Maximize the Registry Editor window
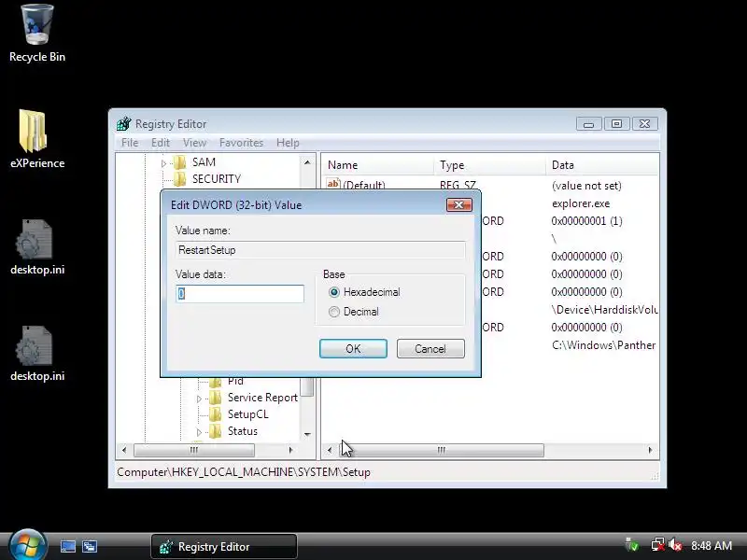Viewport: 747px width, 560px height. [x=616, y=124]
